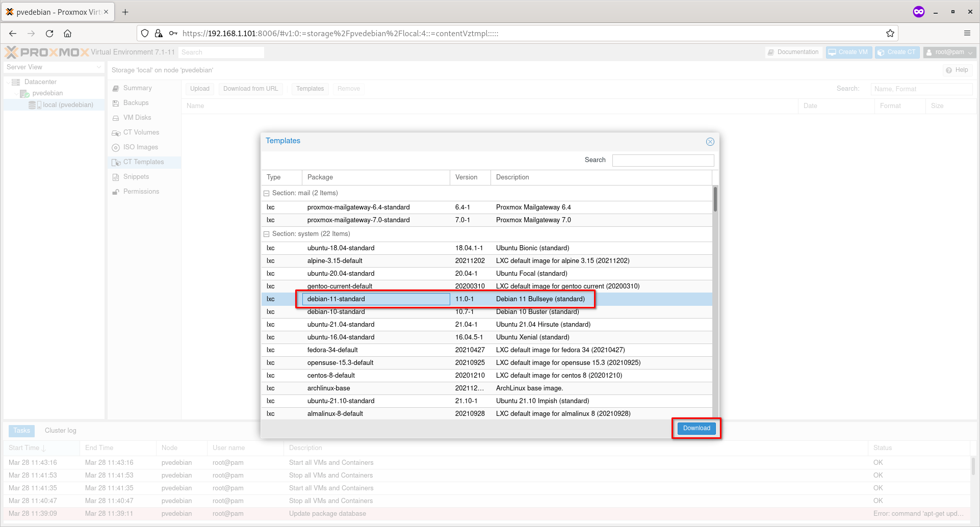Select the gentoo-current-default template
This screenshot has height=527, width=980.
[486, 286]
